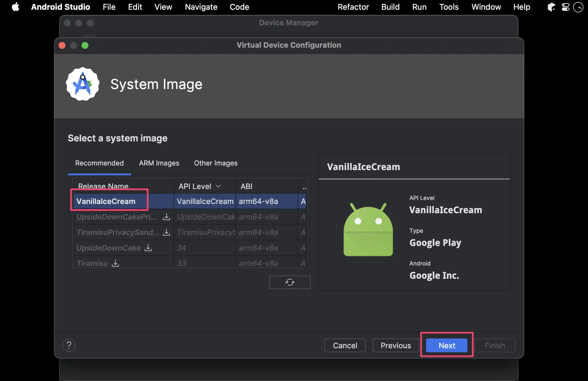Click the Previous button
This screenshot has height=381, width=588.
pyautogui.click(x=396, y=345)
